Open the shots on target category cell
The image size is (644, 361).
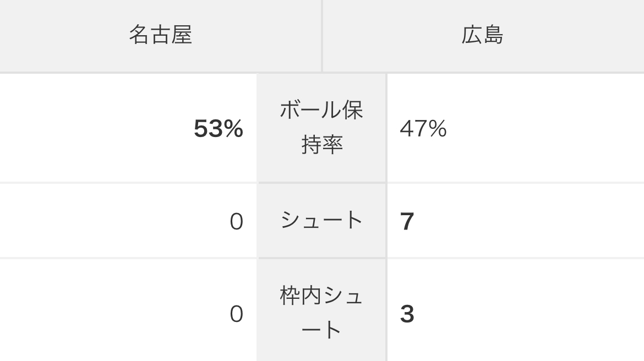[x=321, y=313]
